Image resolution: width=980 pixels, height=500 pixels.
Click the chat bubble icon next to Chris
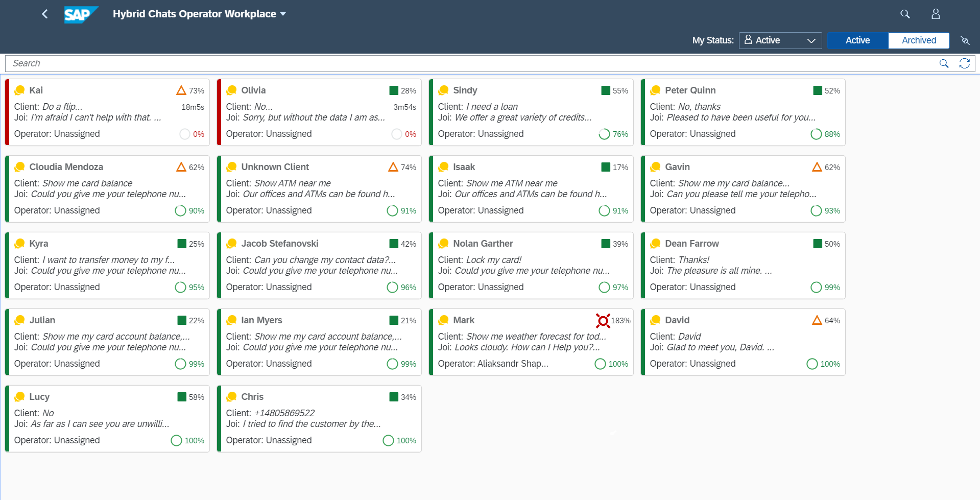click(x=232, y=397)
